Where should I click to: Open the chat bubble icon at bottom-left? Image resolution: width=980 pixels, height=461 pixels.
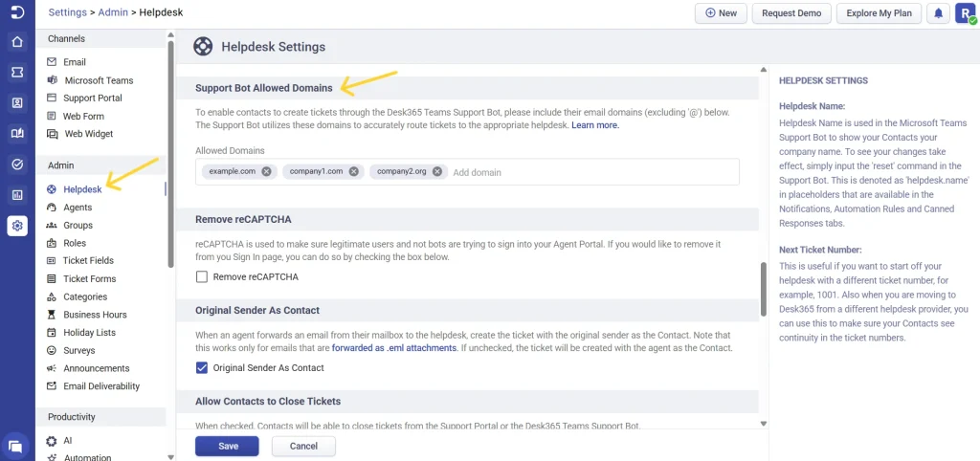click(x=16, y=446)
